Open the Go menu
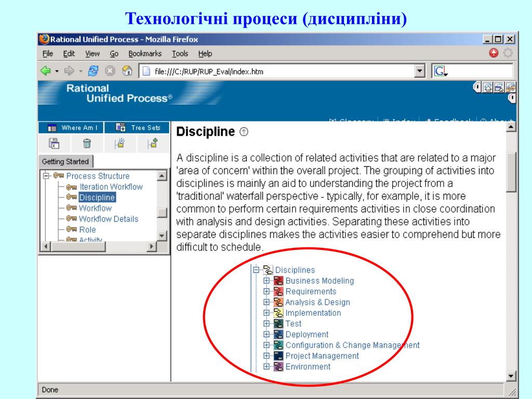The height and width of the screenshot is (399, 532). 114,54
